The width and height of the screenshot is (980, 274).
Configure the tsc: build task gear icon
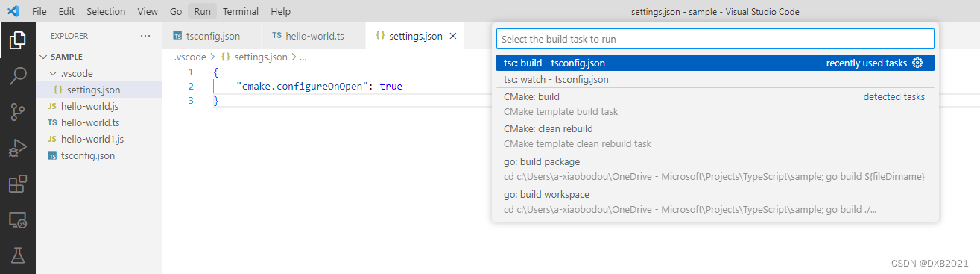click(917, 63)
